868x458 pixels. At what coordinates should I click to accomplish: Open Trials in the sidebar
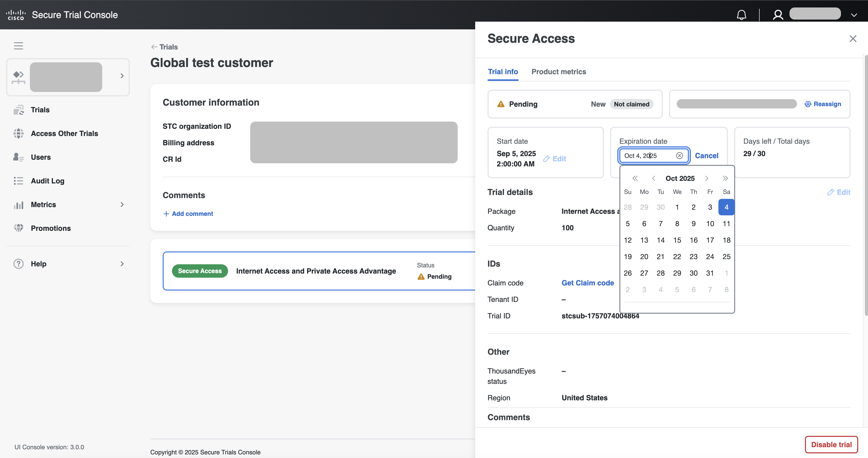tap(40, 110)
